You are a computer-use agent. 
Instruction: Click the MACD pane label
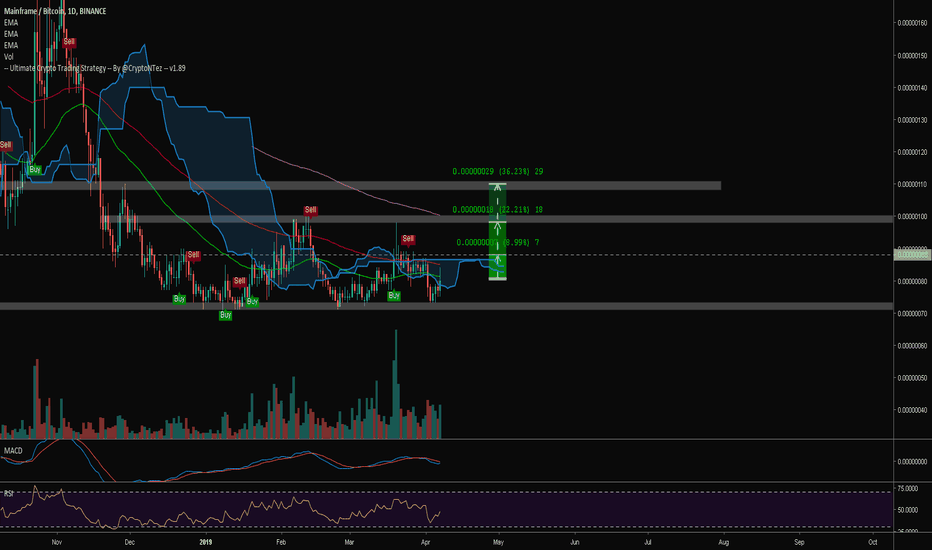[x=13, y=451]
